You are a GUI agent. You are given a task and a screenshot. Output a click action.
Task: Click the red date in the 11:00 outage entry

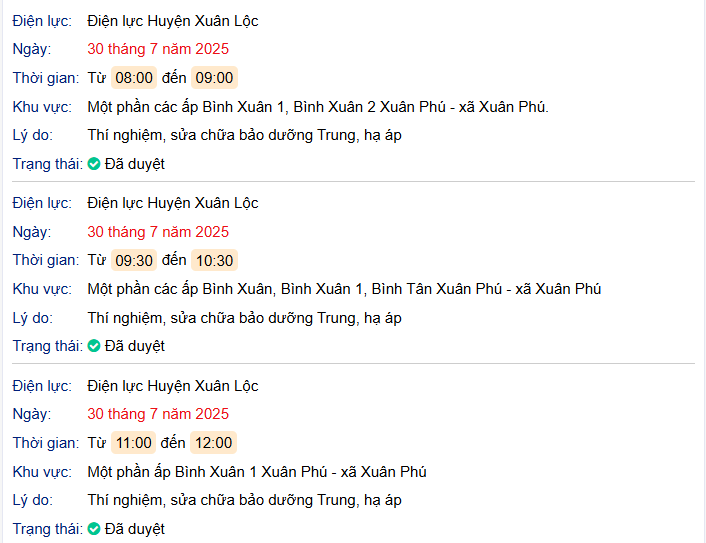[158, 414]
